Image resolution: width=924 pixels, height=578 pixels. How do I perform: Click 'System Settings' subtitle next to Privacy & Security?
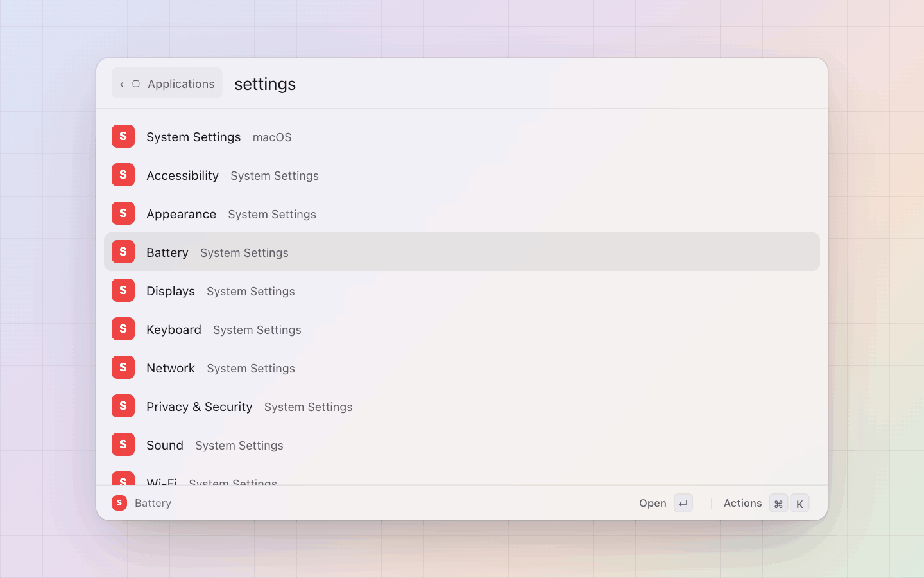(x=309, y=407)
